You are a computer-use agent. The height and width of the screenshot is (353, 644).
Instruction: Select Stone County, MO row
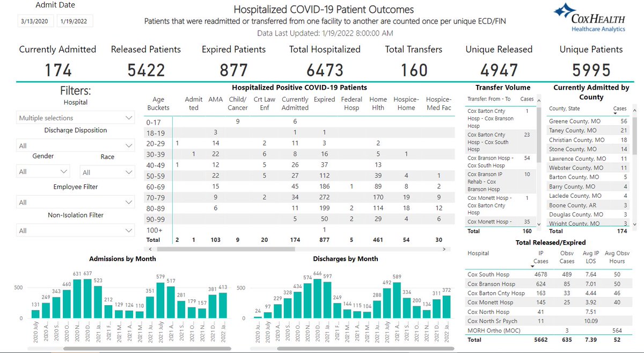(588, 149)
